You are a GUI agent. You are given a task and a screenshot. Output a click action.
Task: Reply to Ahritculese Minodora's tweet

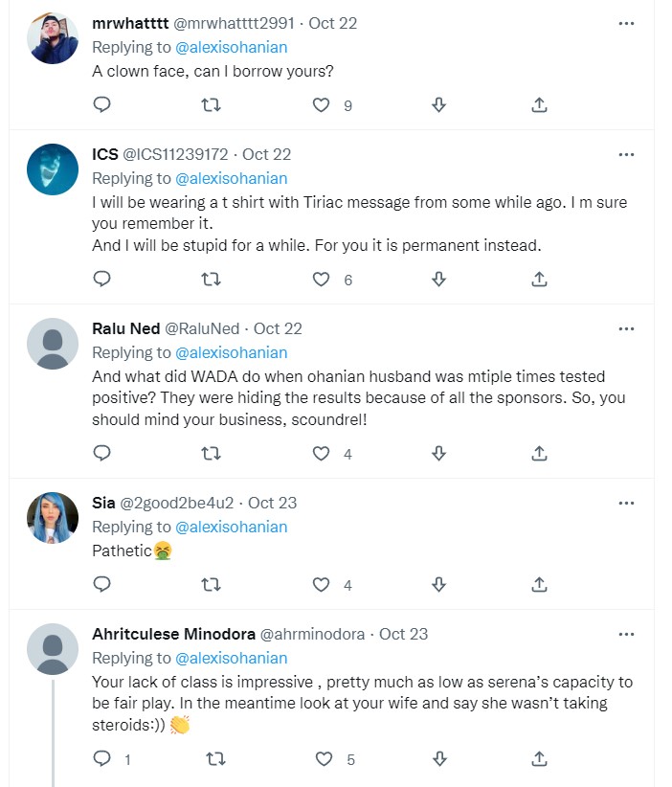click(x=102, y=759)
